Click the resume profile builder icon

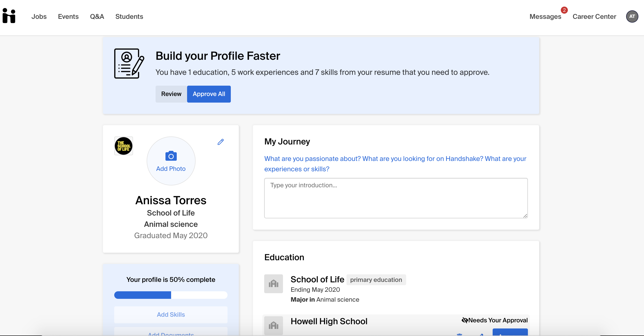tap(129, 64)
